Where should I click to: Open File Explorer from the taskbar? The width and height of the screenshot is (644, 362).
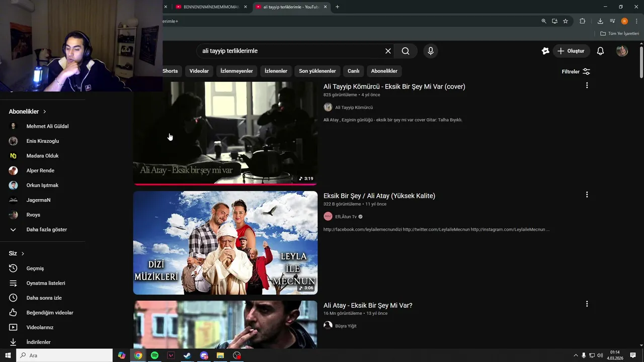tap(220, 355)
